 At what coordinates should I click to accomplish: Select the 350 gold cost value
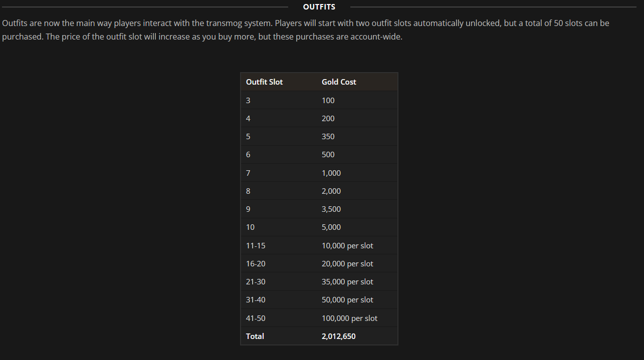[x=328, y=137]
